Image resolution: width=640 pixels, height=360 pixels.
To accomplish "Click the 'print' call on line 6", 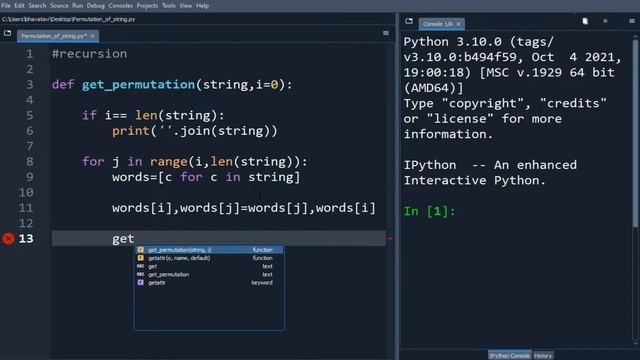I will click(131, 131).
